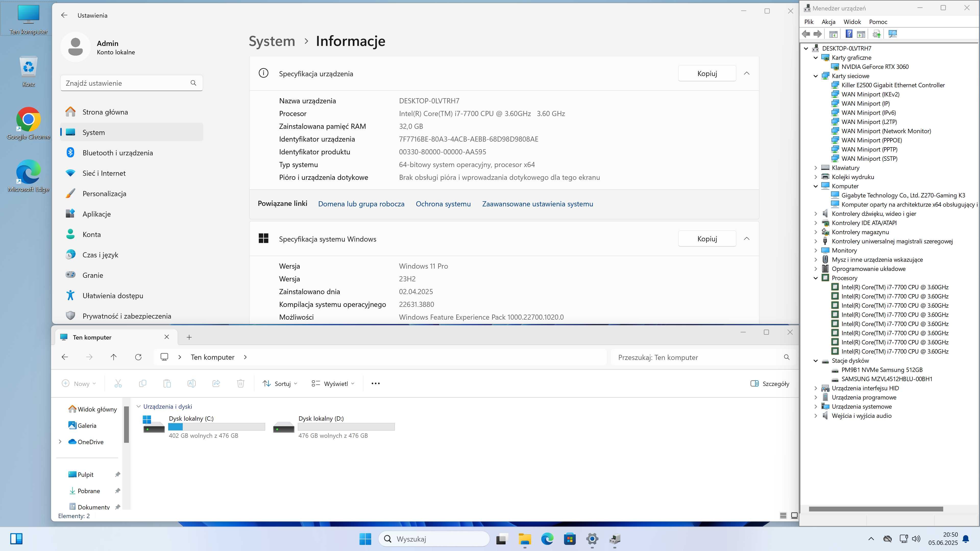
Task: Open Wyświetl dropdown in File Explorer
Action: pyautogui.click(x=333, y=384)
